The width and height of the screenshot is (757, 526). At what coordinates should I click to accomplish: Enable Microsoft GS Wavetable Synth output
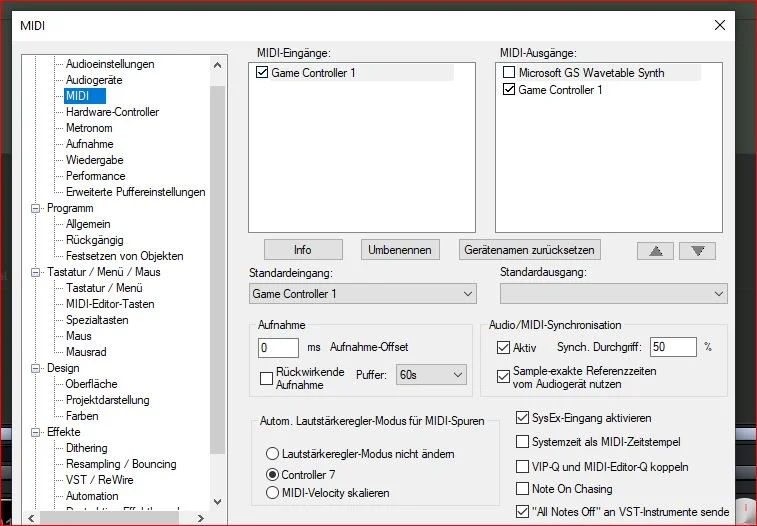pos(509,72)
